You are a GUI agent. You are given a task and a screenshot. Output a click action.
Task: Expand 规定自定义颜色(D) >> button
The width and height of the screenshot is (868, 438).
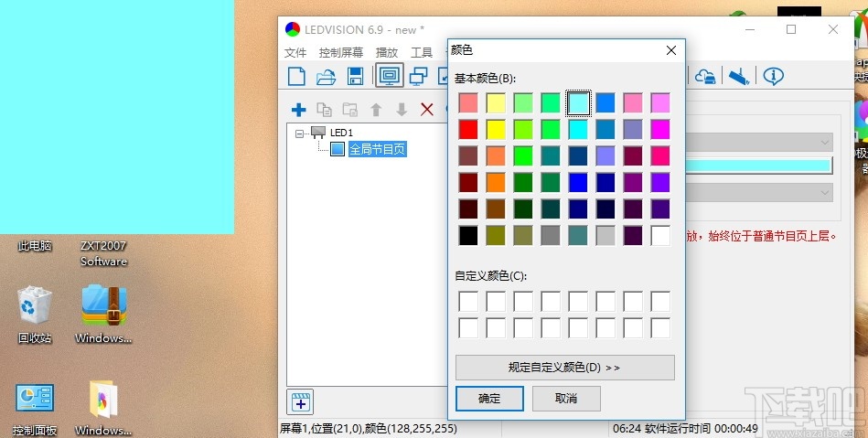tap(565, 367)
